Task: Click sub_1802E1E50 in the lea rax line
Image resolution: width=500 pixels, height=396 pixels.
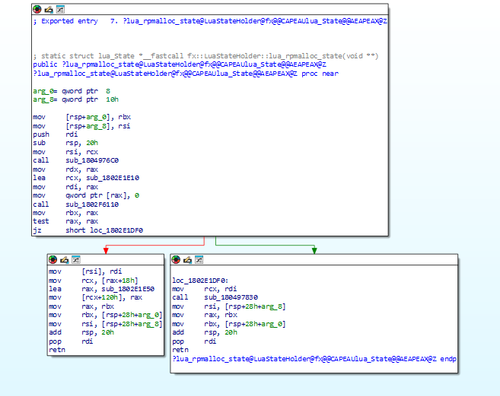Action: click(128, 289)
